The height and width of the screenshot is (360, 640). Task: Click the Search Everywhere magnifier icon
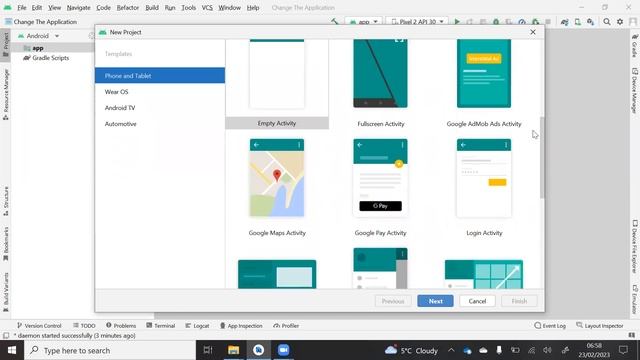[607, 22]
